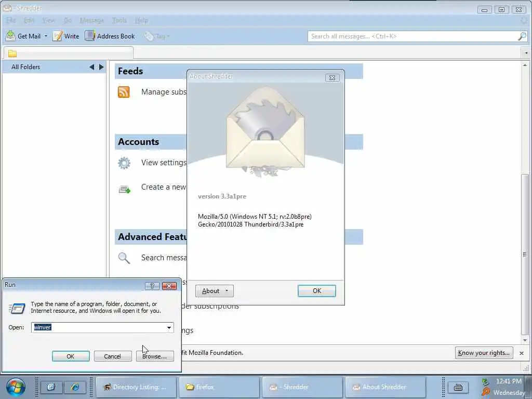Launch Internet Explorer from quick launch

(x=75, y=387)
